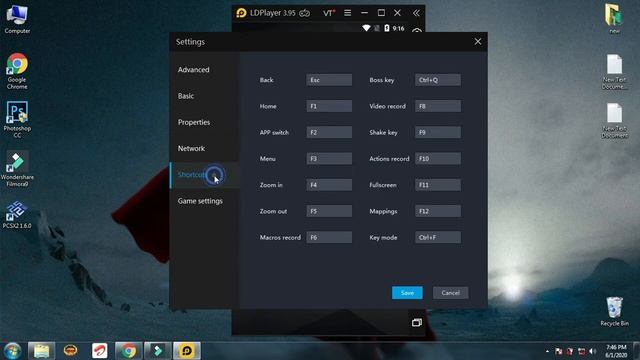Click the Menu shortcut field showing F3
Screen dimensions: 640x360
click(329, 159)
